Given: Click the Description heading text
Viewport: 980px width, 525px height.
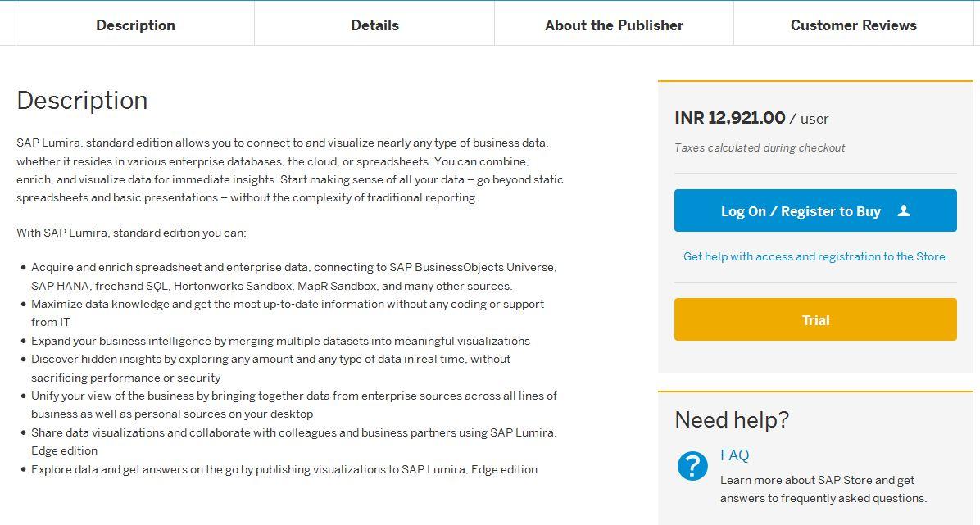Looking at the screenshot, I should pos(82,101).
